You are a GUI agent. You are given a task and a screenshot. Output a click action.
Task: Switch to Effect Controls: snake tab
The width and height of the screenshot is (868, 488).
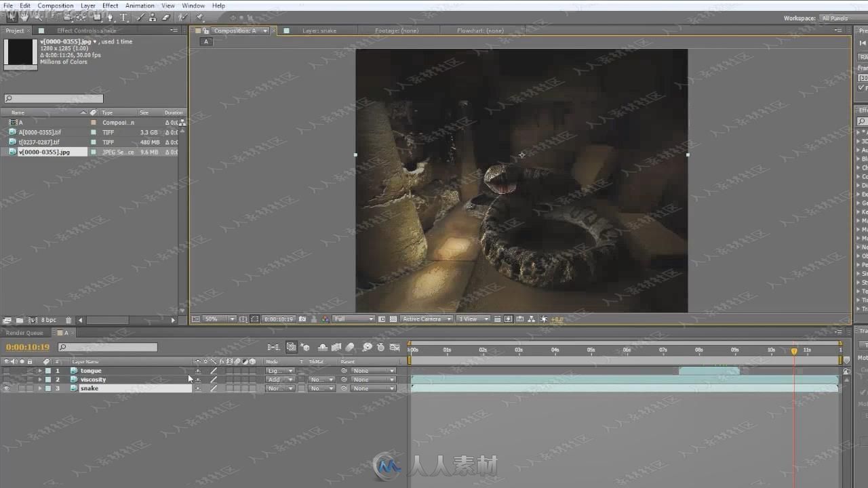point(86,30)
